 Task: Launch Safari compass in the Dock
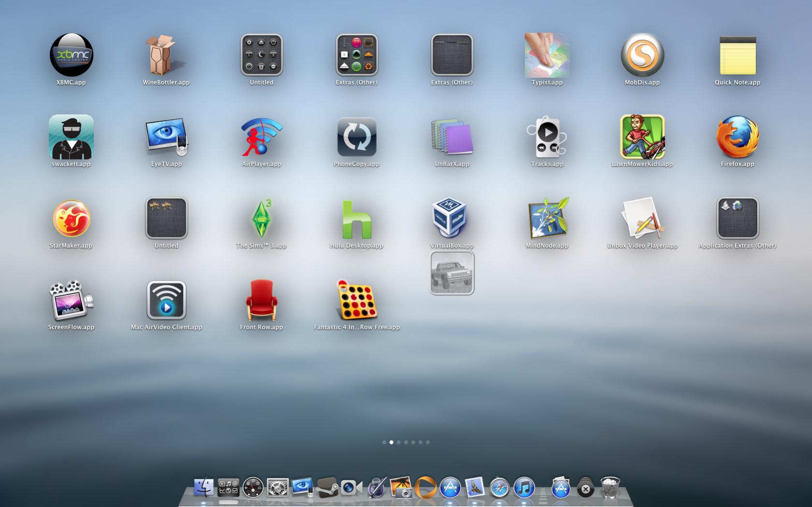(500, 488)
